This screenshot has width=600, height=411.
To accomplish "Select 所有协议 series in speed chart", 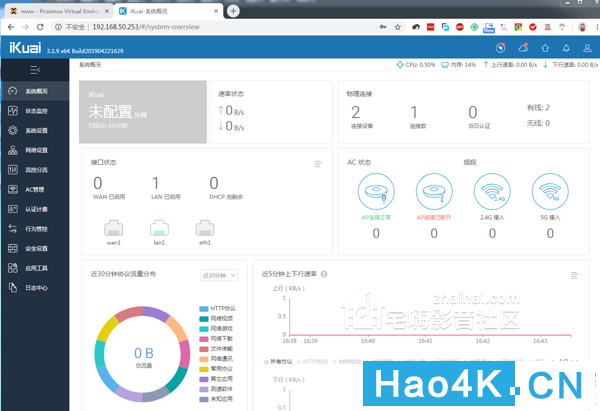I will click(x=278, y=362).
